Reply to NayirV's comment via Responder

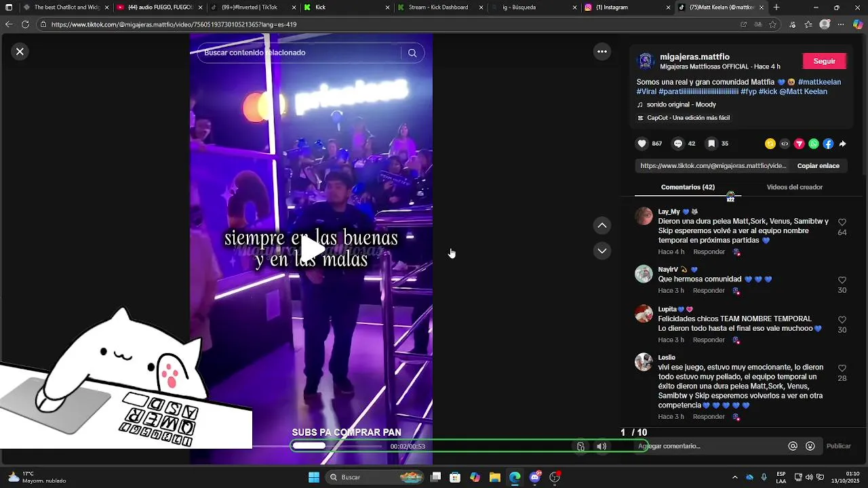709,291
